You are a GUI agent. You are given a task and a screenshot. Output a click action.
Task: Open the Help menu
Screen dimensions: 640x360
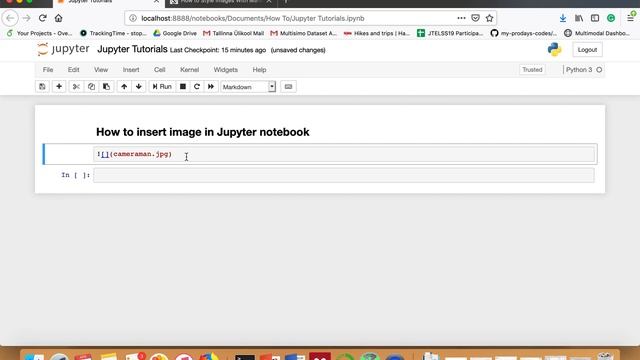(259, 70)
